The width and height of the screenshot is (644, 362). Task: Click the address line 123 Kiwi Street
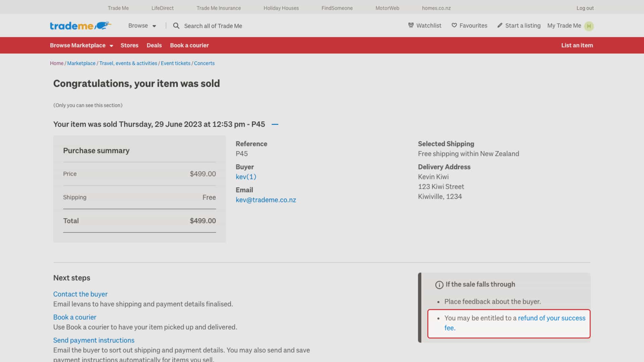point(441,187)
